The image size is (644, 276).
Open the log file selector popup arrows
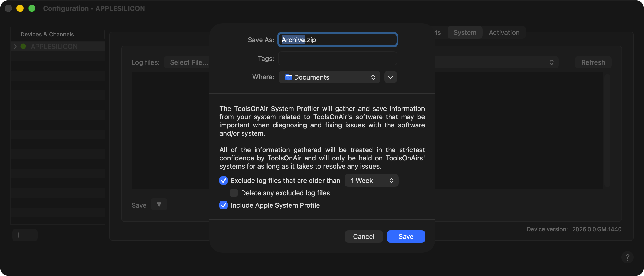(551, 62)
